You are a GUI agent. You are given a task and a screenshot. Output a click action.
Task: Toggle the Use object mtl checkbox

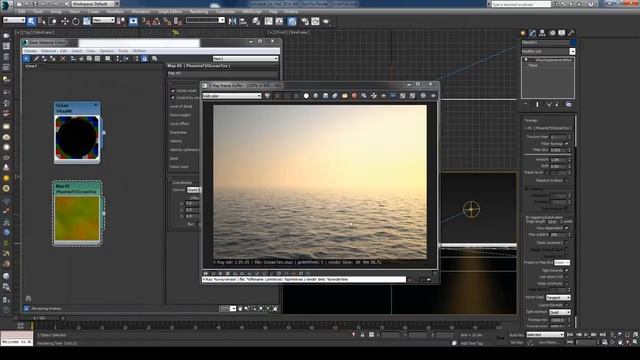pos(567,276)
